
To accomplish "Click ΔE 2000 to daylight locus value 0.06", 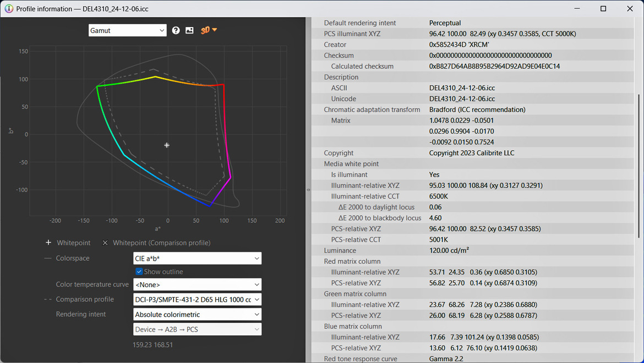I will point(435,207).
